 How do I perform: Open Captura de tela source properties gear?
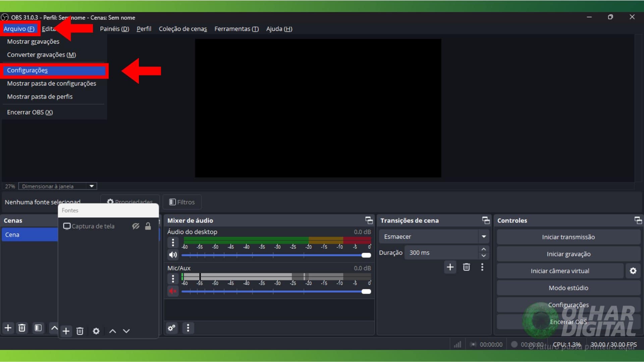click(x=96, y=331)
